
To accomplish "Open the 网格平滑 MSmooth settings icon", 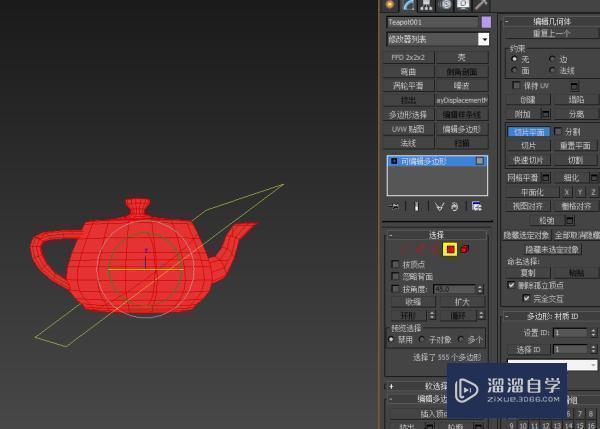I will tap(546, 177).
